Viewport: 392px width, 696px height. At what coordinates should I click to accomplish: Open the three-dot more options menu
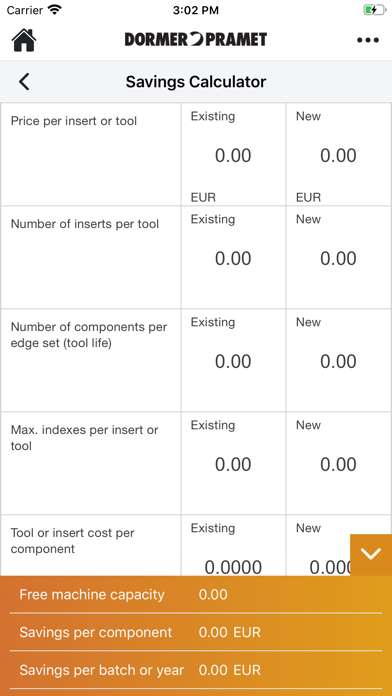[368, 40]
